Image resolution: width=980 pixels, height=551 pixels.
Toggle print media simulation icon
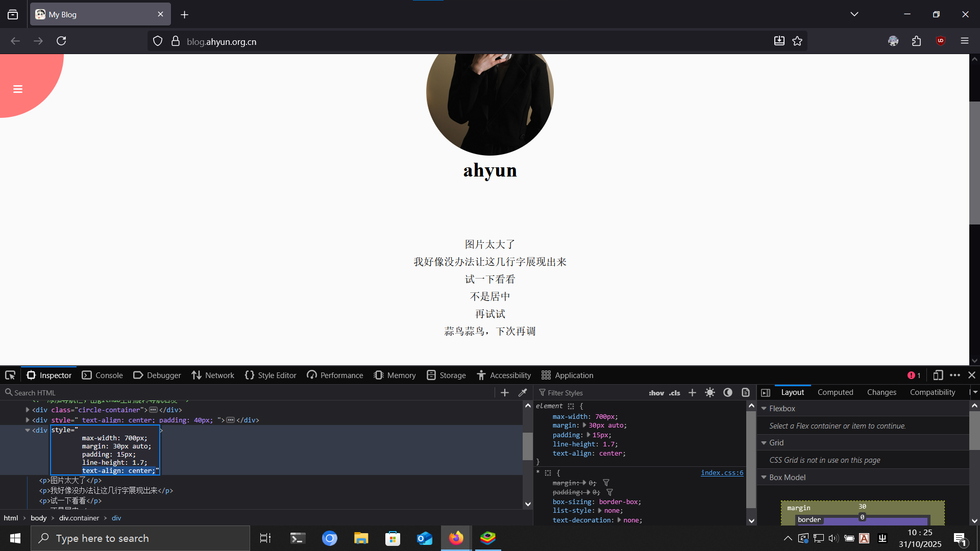(x=746, y=392)
